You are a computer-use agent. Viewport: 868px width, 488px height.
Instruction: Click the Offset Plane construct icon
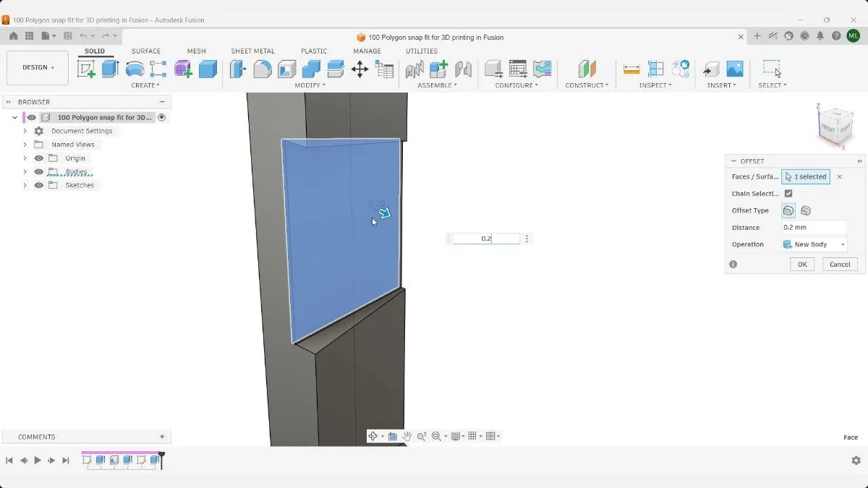587,69
